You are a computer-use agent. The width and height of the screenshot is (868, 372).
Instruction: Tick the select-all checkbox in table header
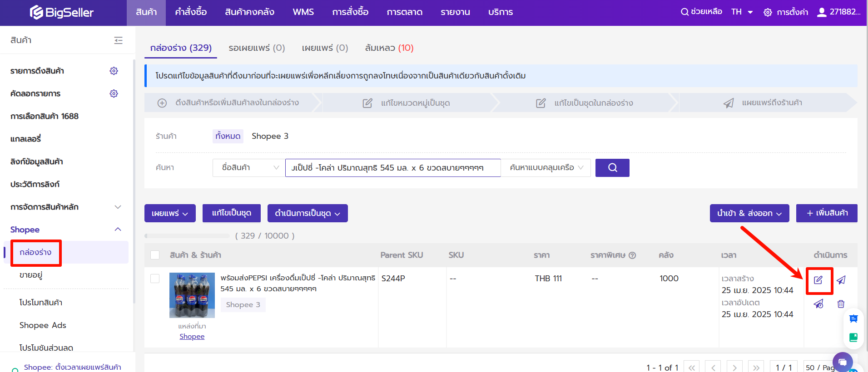click(155, 255)
